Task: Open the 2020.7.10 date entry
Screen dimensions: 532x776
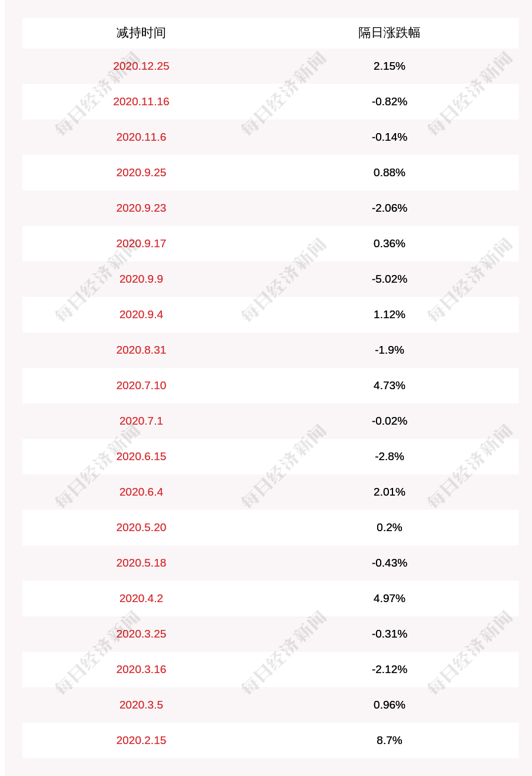Action: [x=141, y=385]
